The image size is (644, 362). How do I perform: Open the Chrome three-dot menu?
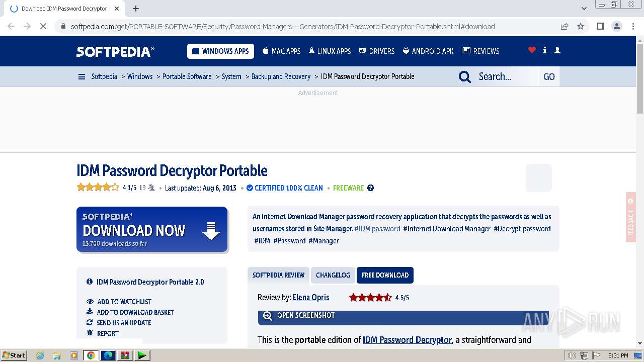pos(633,26)
